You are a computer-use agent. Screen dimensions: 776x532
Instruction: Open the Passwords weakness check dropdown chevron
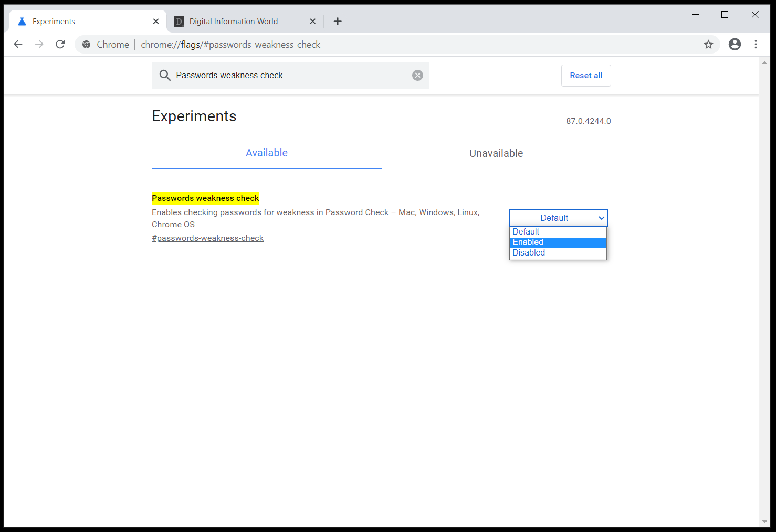point(601,218)
